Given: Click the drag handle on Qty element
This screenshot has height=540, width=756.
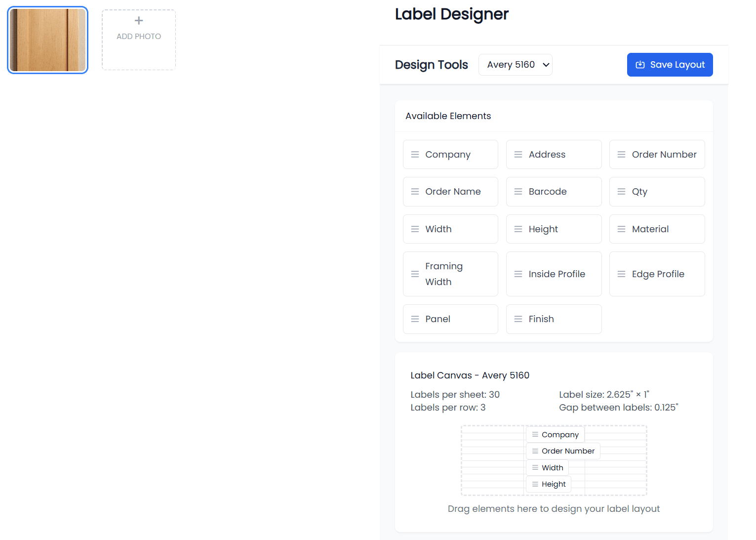Looking at the screenshot, I should (622, 191).
